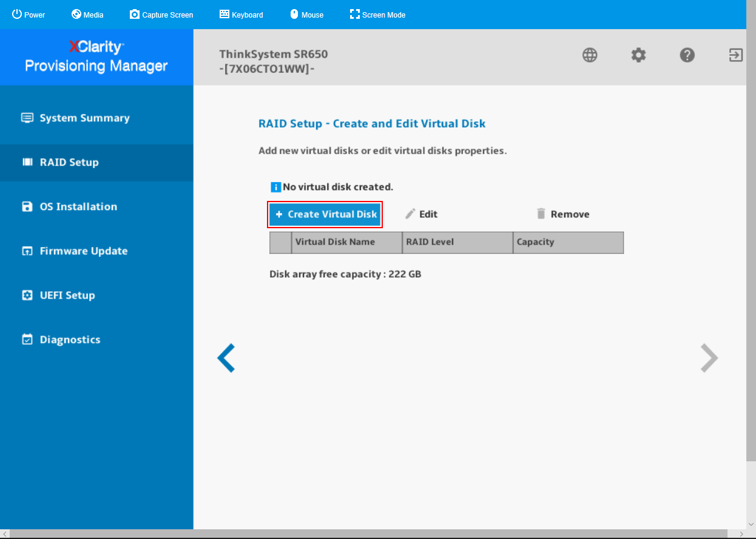Go to System Summary
This screenshot has width=756, height=539.
(96, 118)
